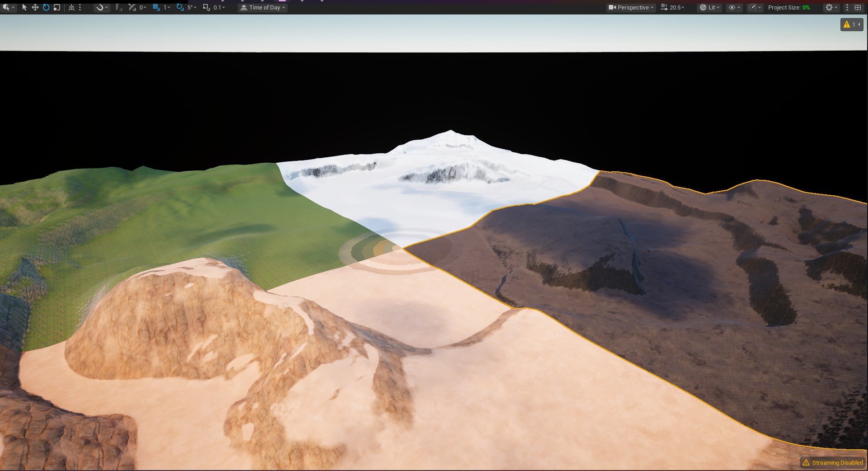The image size is (868, 471).
Task: Click the camera speed icon
Action: click(664, 7)
